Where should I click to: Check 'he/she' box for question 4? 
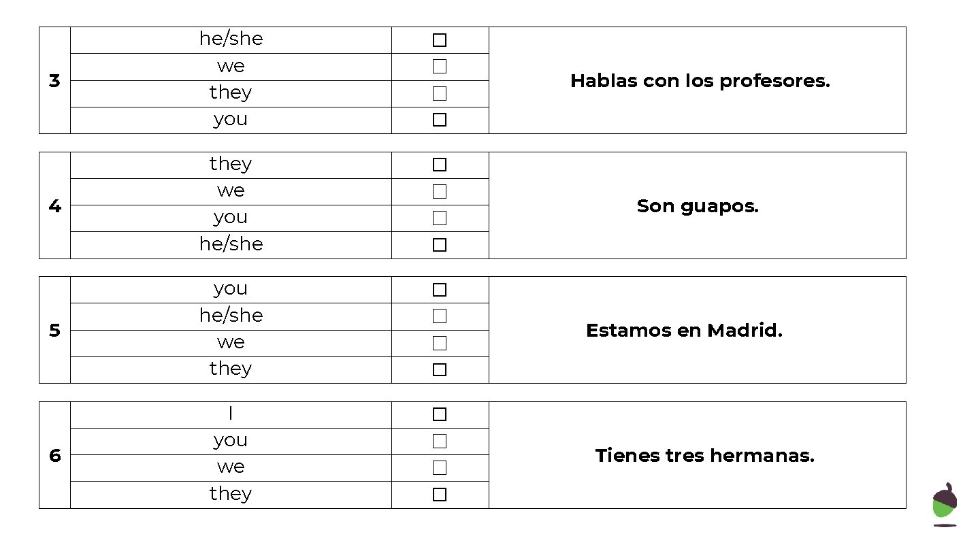point(440,245)
